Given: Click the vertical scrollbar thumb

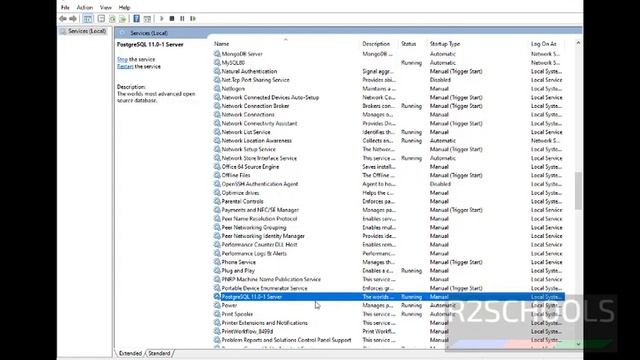Looking at the screenshot, I should tap(578, 191).
